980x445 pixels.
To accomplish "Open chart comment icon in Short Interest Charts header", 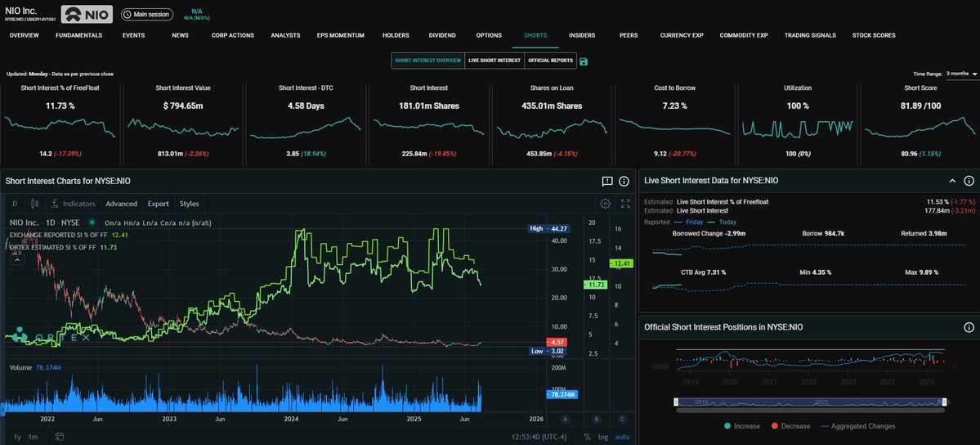I will click(x=606, y=182).
